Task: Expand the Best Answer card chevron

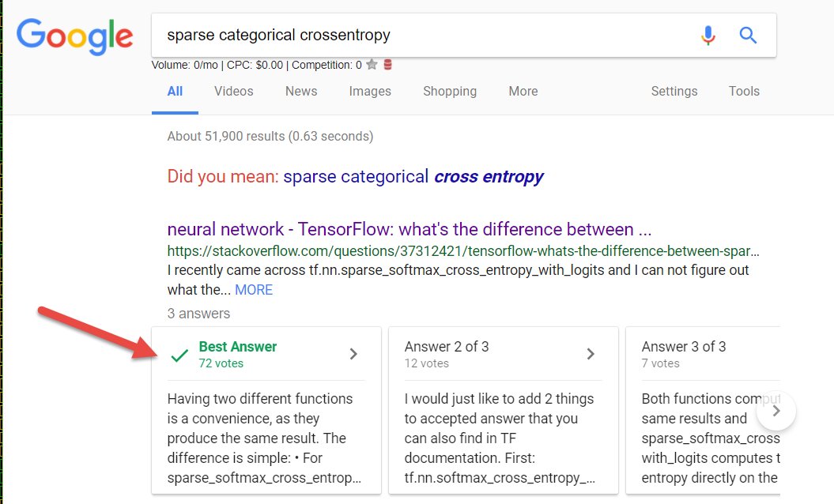Action: [353, 354]
